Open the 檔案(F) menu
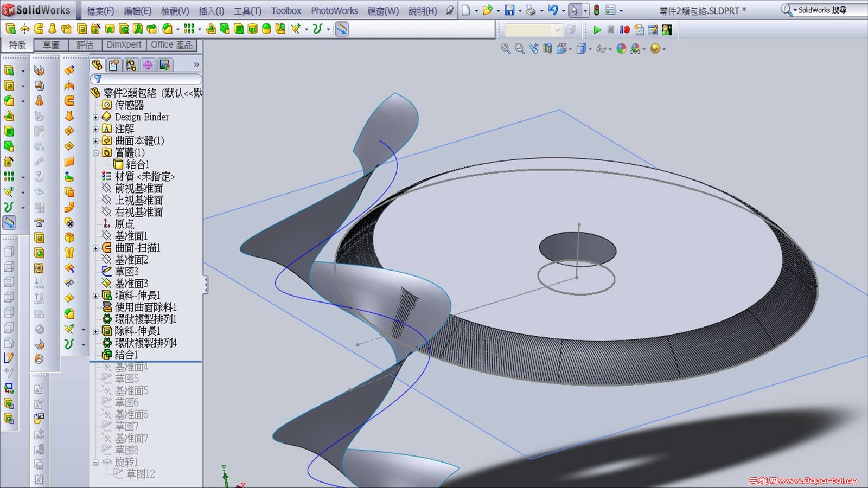 [x=100, y=11]
